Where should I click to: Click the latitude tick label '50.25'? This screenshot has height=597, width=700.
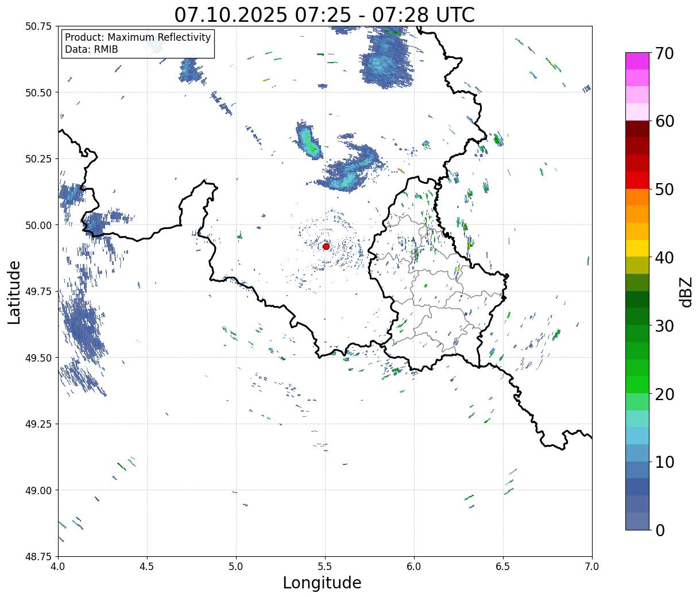pyautogui.click(x=38, y=159)
